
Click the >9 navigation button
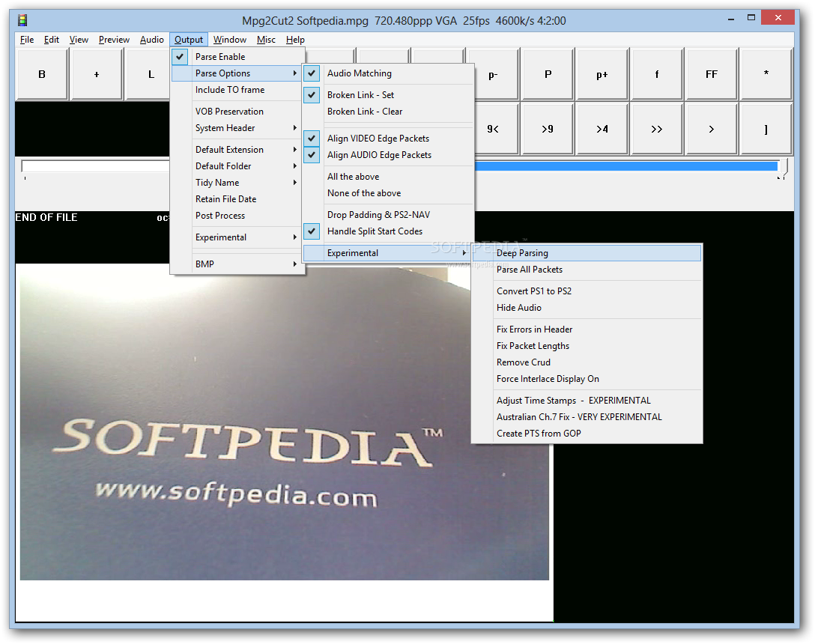click(x=548, y=129)
